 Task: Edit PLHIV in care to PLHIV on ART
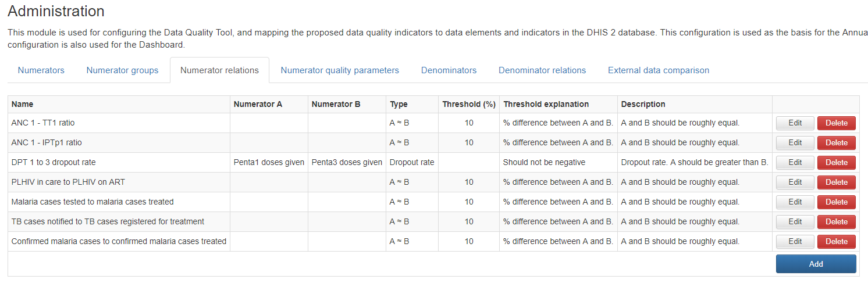[795, 182]
